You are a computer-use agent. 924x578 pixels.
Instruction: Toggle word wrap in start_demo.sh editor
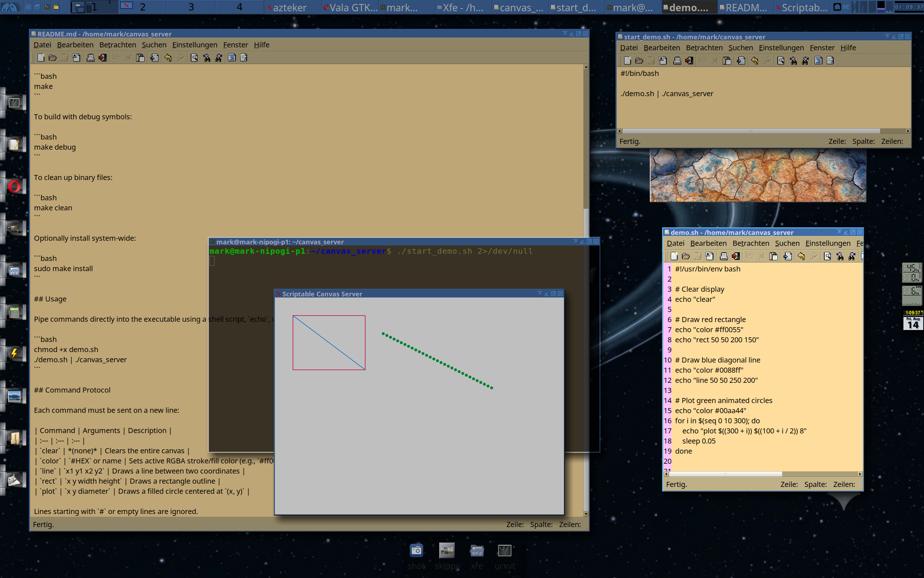pos(818,60)
